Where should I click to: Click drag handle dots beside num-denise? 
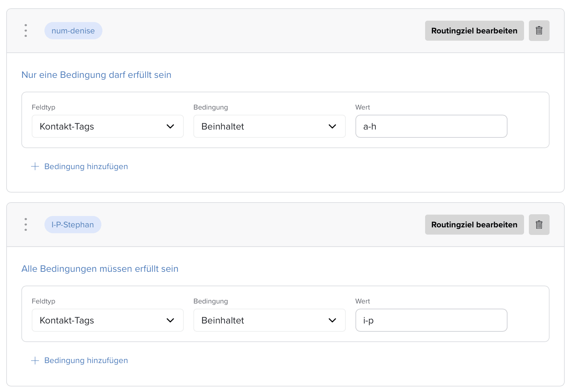point(26,31)
